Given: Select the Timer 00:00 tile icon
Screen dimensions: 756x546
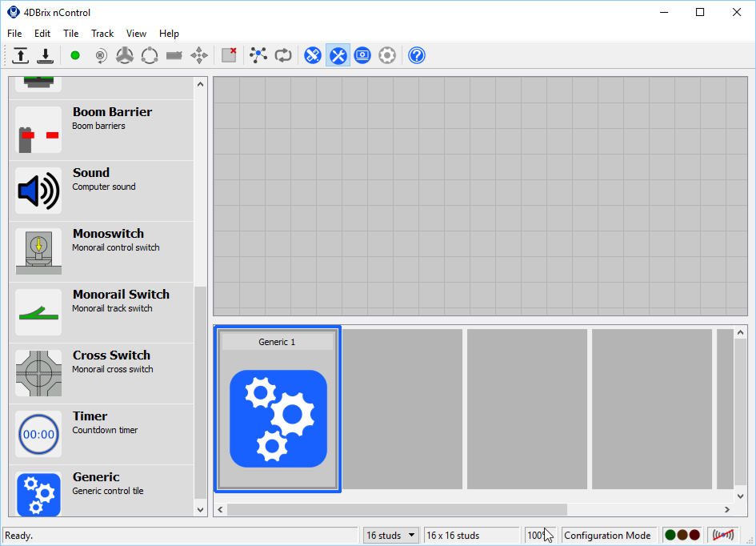Looking at the screenshot, I should coord(38,434).
